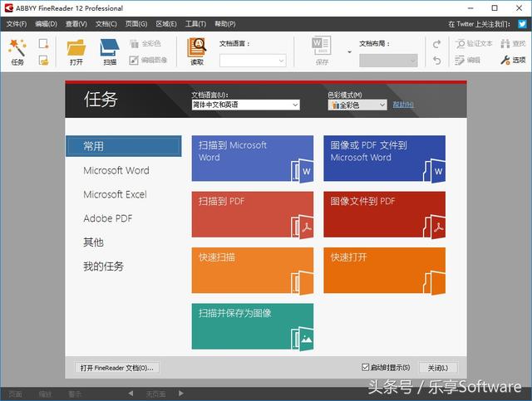
Task: Click the new blank page icon
Action: click(x=43, y=44)
